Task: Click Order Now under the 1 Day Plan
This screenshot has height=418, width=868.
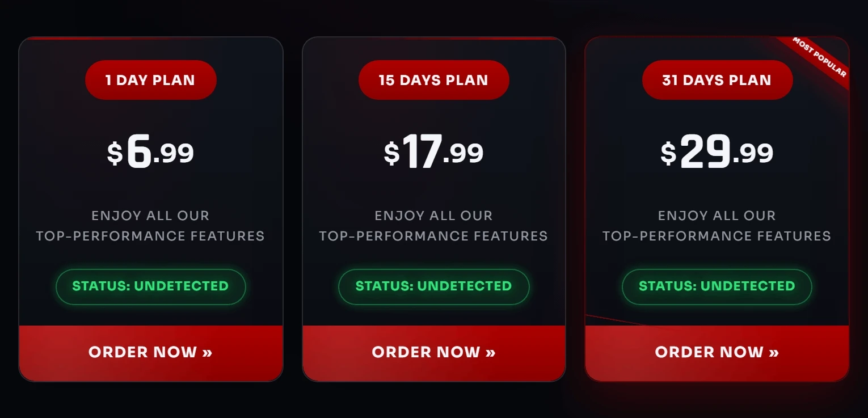Action: click(x=150, y=352)
